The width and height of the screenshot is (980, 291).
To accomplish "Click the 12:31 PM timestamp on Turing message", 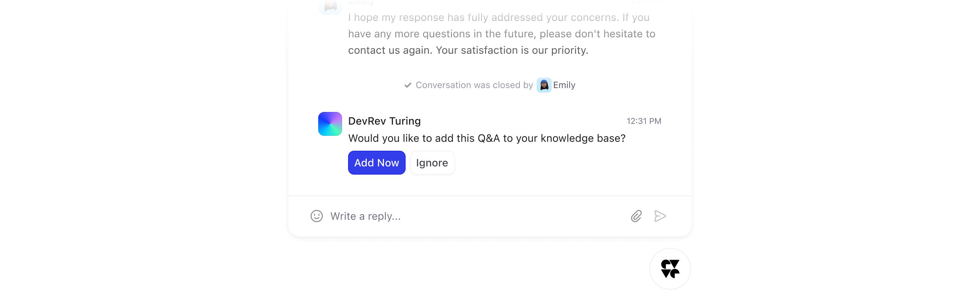I will click(644, 121).
